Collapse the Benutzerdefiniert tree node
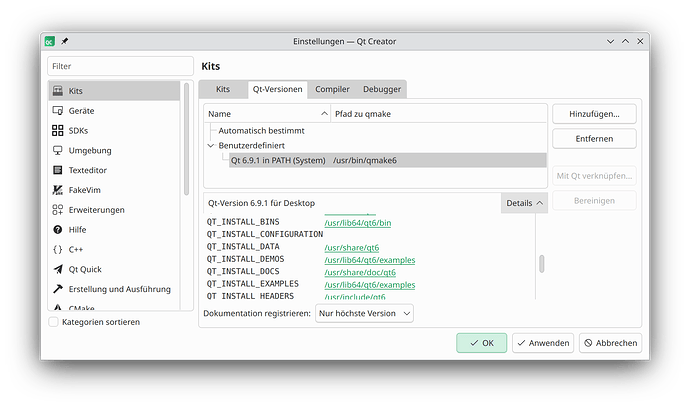 (x=211, y=145)
